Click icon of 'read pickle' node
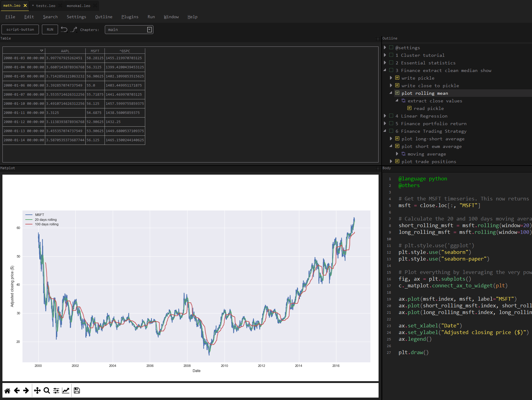The height and width of the screenshot is (400, 532). [410, 108]
